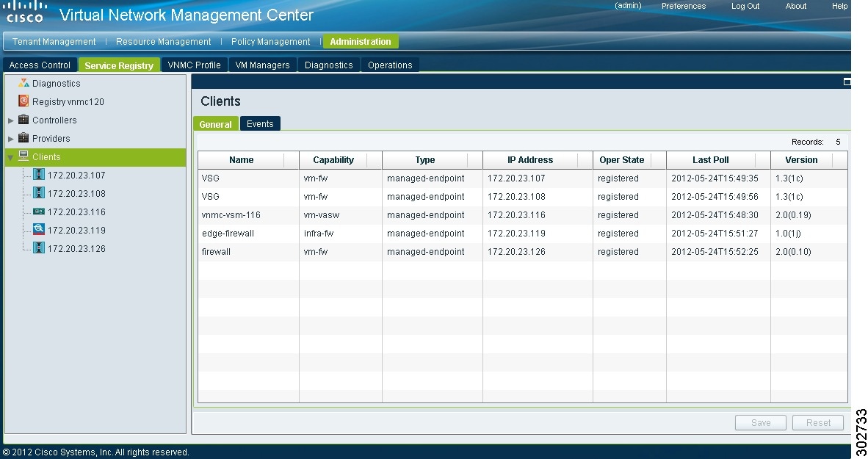The image size is (868, 459).
Task: Click the Cisco logo
Action: click(x=24, y=12)
